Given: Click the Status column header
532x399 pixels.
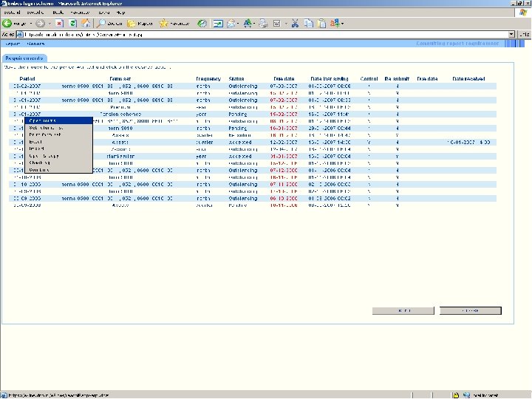Looking at the screenshot, I should (236, 78).
